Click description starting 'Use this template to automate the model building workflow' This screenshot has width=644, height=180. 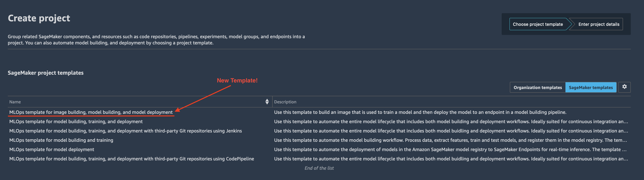(x=450, y=140)
